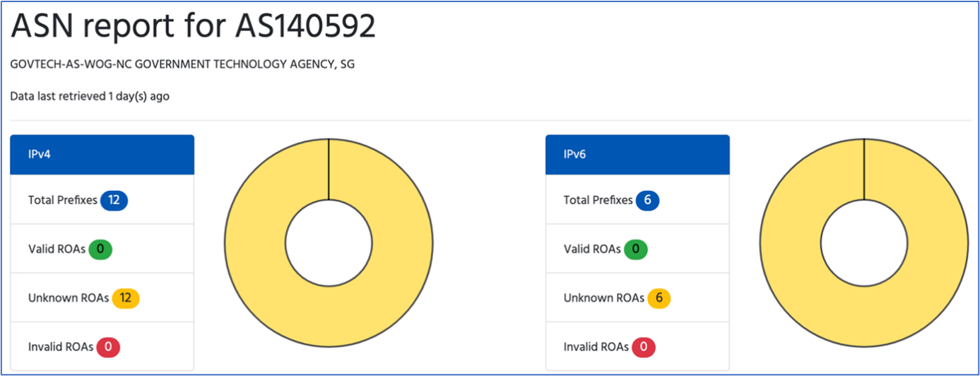
Task: Click the green IPv4 Valid ROAs badge
Action: pyautogui.click(x=100, y=249)
